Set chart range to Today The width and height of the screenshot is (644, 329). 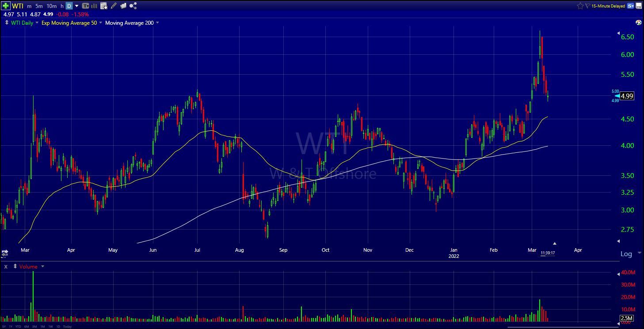click(67, 327)
